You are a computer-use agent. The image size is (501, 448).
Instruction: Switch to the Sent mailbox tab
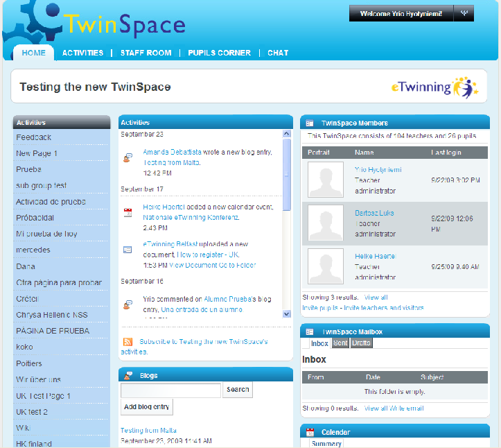340,343
